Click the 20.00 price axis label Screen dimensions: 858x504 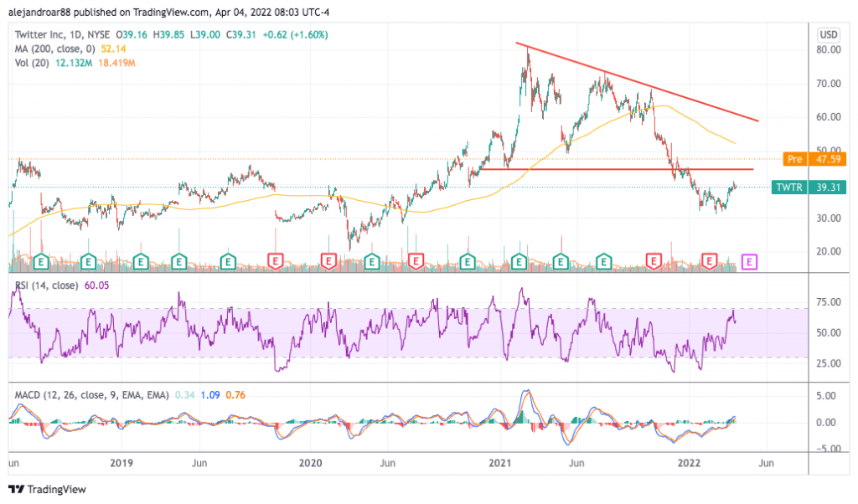pos(828,251)
